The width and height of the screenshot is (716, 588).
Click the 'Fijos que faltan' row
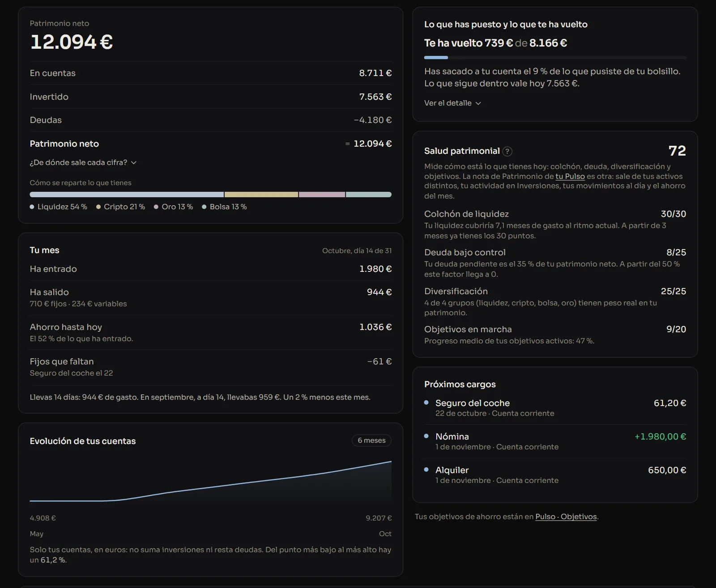(x=210, y=367)
